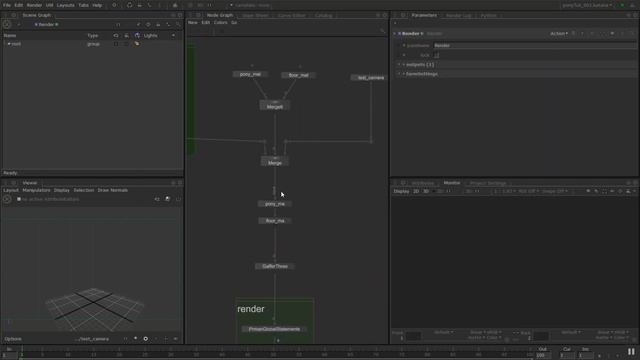Open New menu in Node Graph
The width and height of the screenshot is (640, 360).
[193, 23]
